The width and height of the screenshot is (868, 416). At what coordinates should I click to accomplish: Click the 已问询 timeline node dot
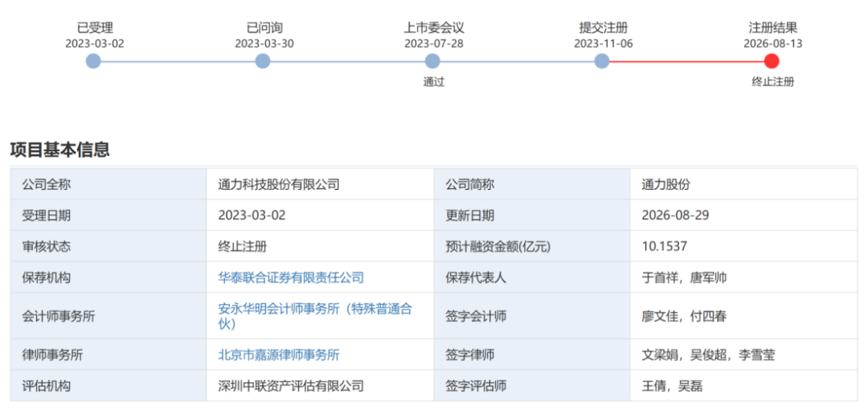tap(263, 61)
